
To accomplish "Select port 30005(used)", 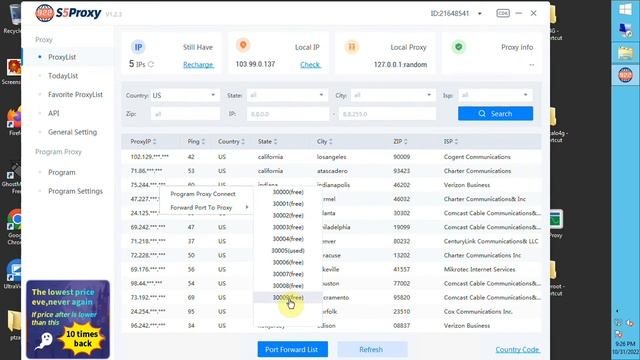I will (288, 251).
